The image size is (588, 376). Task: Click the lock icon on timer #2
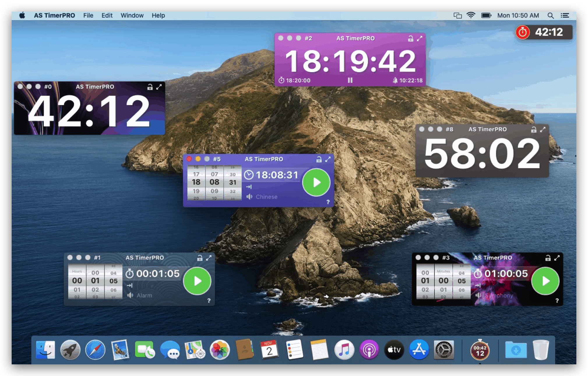point(410,38)
